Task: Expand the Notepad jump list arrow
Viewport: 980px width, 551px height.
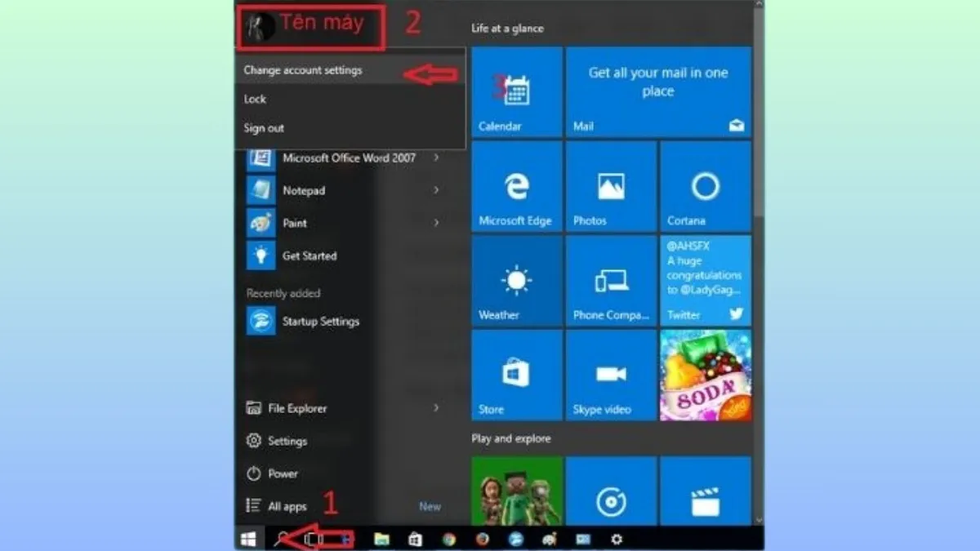Action: pyautogui.click(x=436, y=190)
